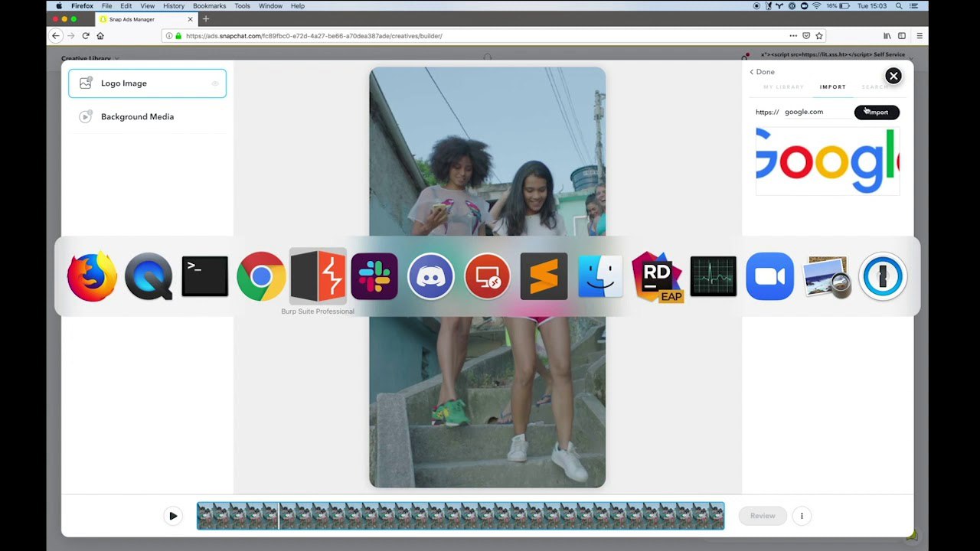Select Preview in the app switcher
Screen dimensions: 980x551
tap(827, 276)
